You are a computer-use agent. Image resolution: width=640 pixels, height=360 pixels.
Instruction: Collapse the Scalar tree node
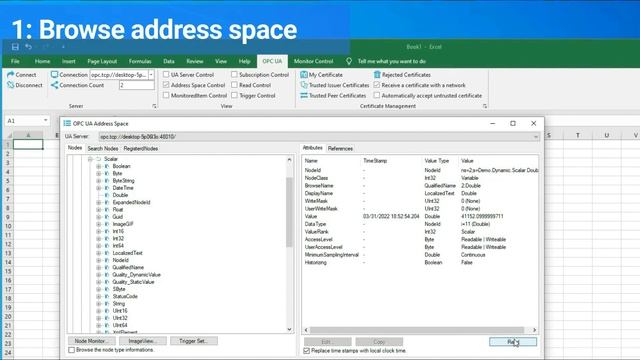point(90,159)
